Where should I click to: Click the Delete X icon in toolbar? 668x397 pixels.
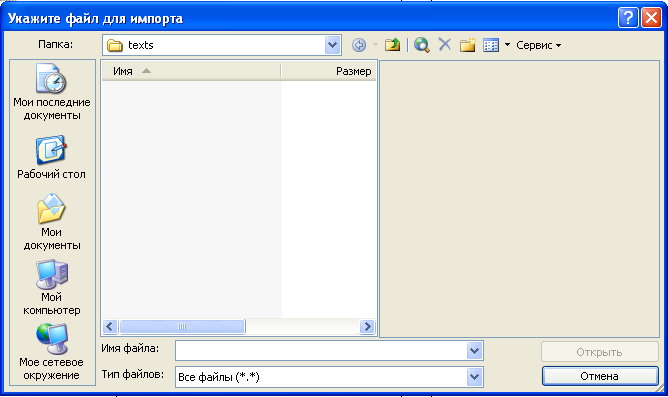coord(445,44)
